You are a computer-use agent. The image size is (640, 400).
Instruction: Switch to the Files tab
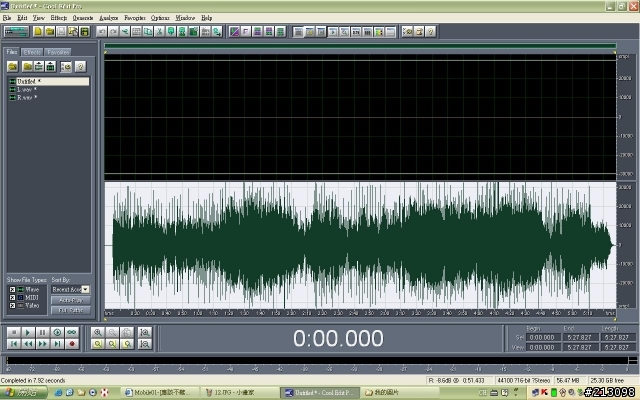[11, 52]
